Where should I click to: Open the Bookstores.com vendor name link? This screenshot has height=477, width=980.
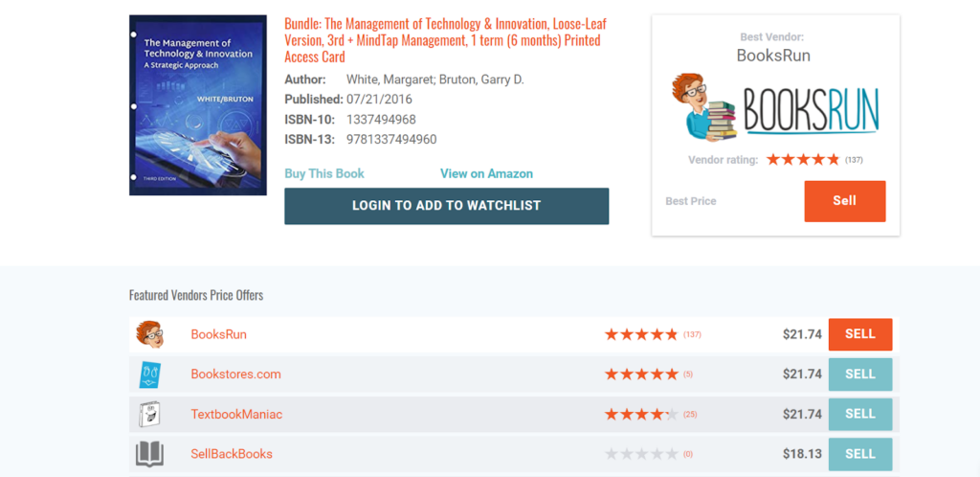(235, 375)
